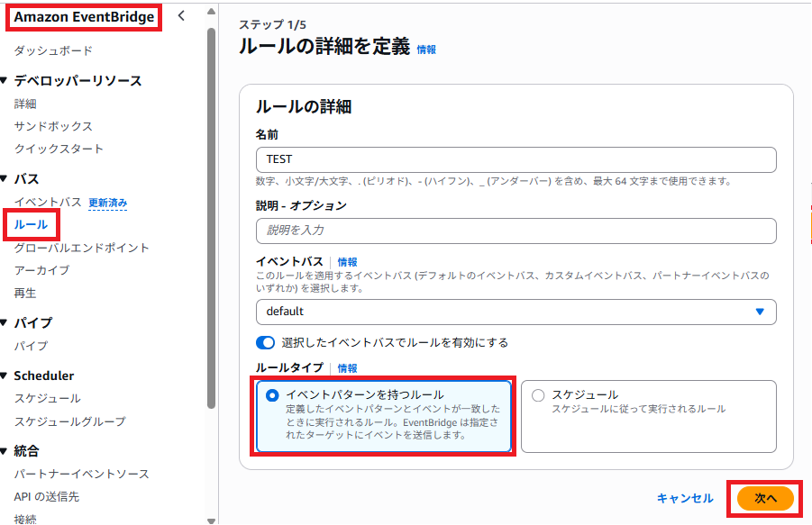Open API の送信先 in the sidebar

47,496
